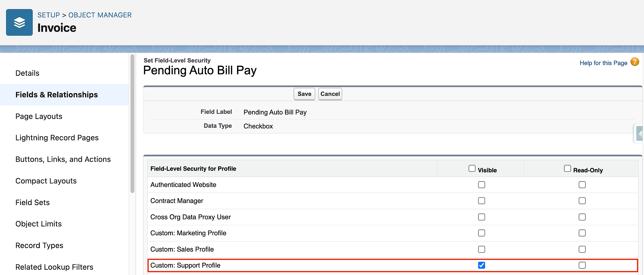This screenshot has width=644, height=275.
Task: Go to Fields & Relationships
Action: coord(57,95)
